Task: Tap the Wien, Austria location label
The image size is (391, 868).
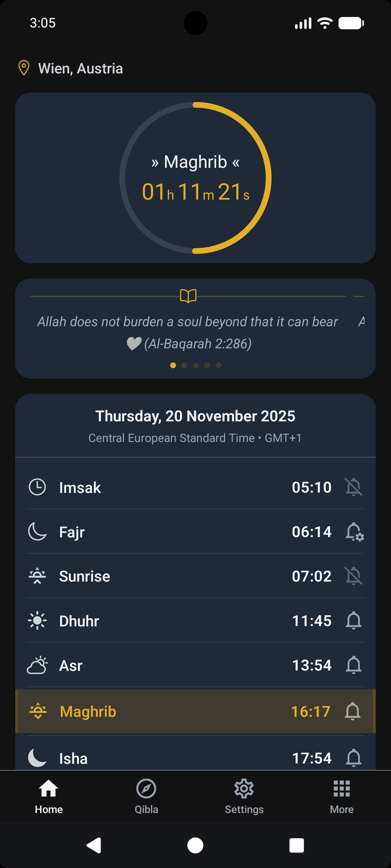Action: coord(80,69)
